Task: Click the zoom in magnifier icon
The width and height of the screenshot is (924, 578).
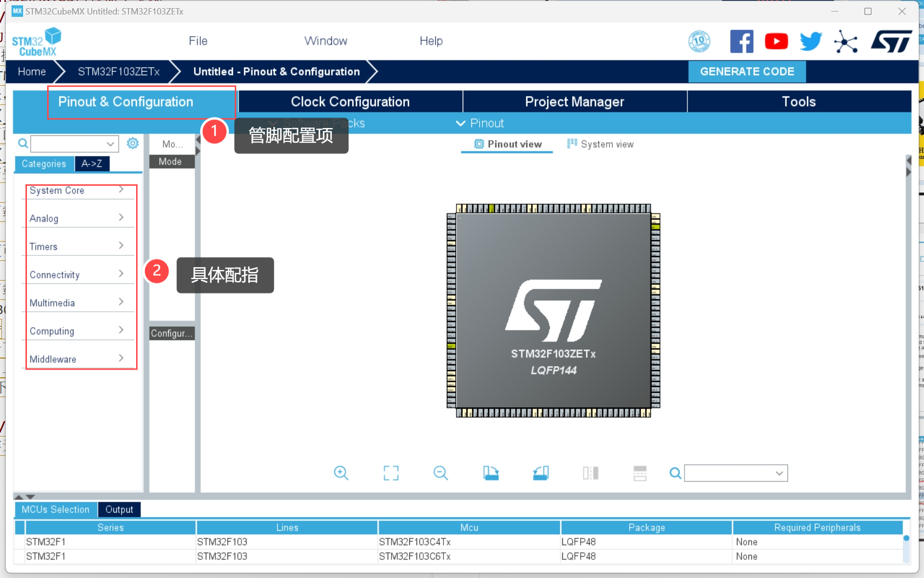Action: tap(341, 473)
